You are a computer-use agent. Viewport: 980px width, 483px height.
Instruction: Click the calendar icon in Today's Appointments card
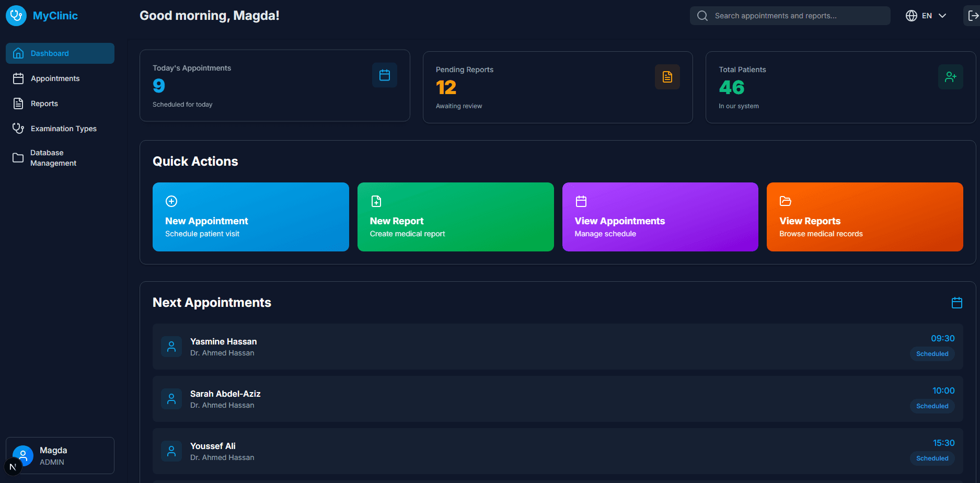[x=384, y=75]
